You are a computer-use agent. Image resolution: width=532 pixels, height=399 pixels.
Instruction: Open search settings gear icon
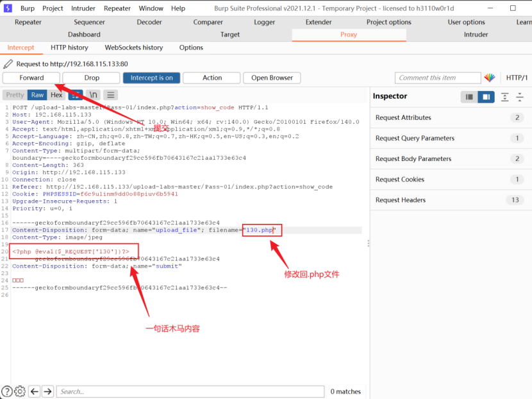[20, 391]
